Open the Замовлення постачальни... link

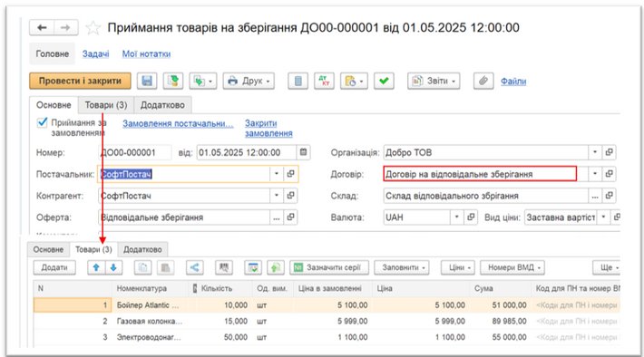pyautogui.click(x=178, y=123)
